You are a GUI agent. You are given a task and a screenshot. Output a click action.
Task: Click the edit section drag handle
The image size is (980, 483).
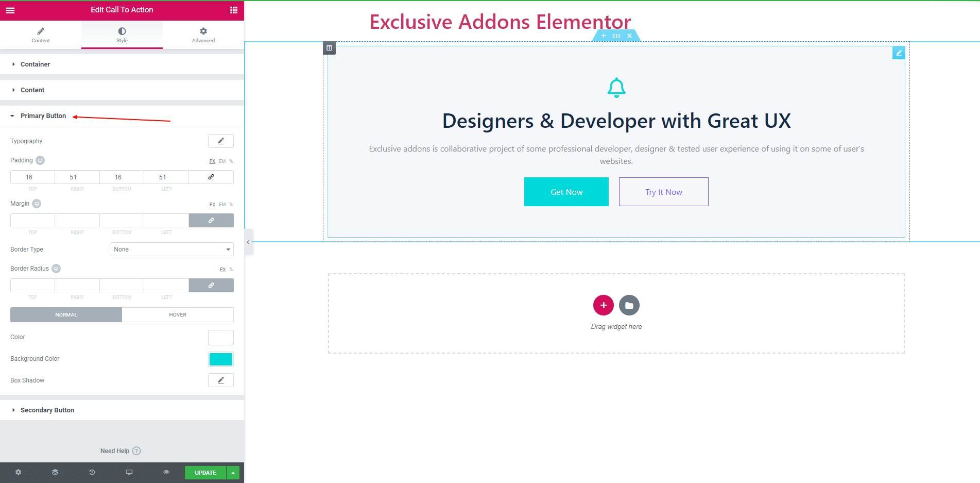(616, 36)
